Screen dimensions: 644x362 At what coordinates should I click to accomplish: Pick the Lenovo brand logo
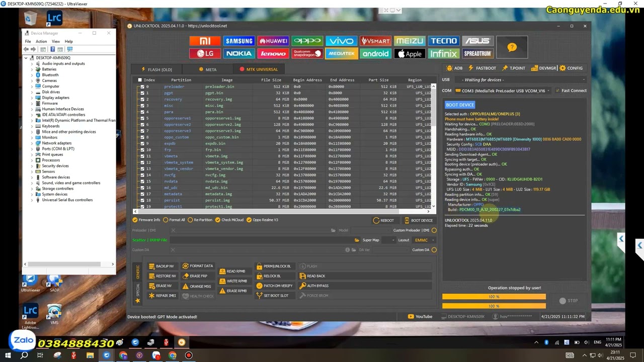tap(273, 53)
